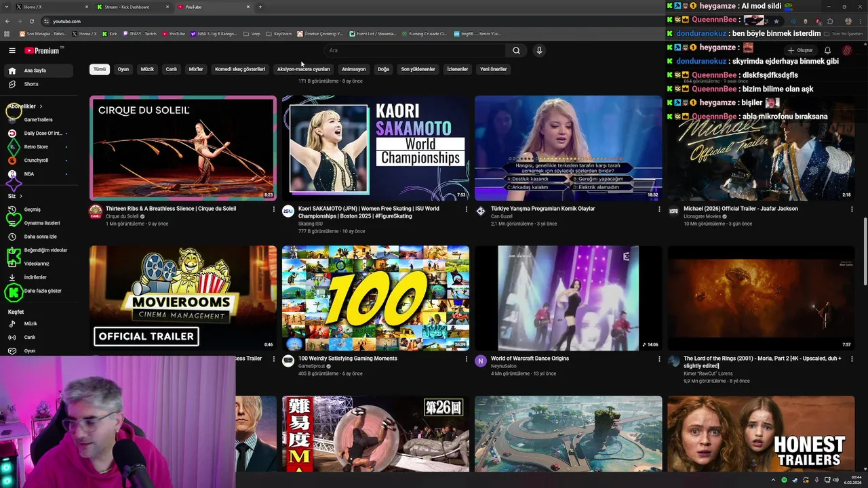Viewport: 868px width, 488px height.
Task: Open Chrome three-dot menu
Action: [x=861, y=21]
